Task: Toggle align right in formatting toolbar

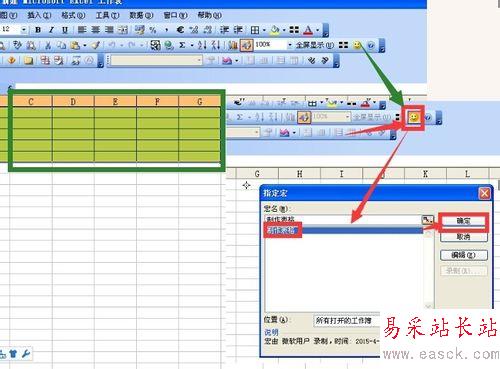Action: point(109,30)
